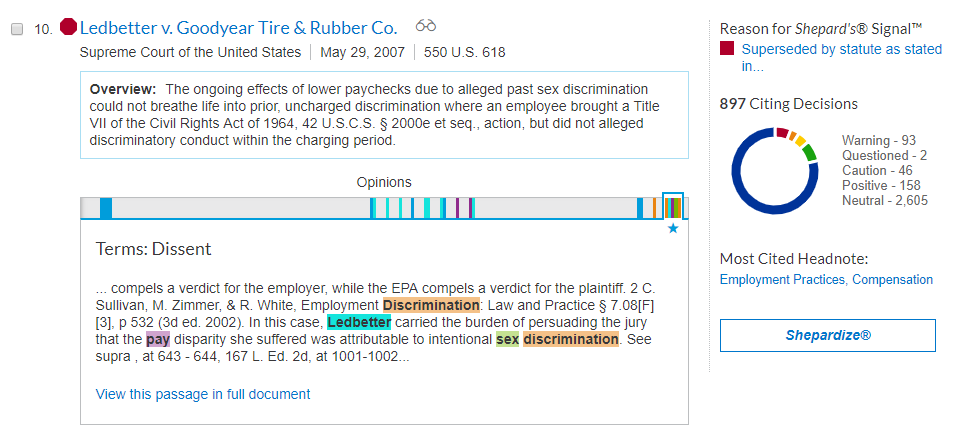Click the first purple marker in opinions bar
The width and height of the screenshot is (955, 435).
tap(457, 208)
